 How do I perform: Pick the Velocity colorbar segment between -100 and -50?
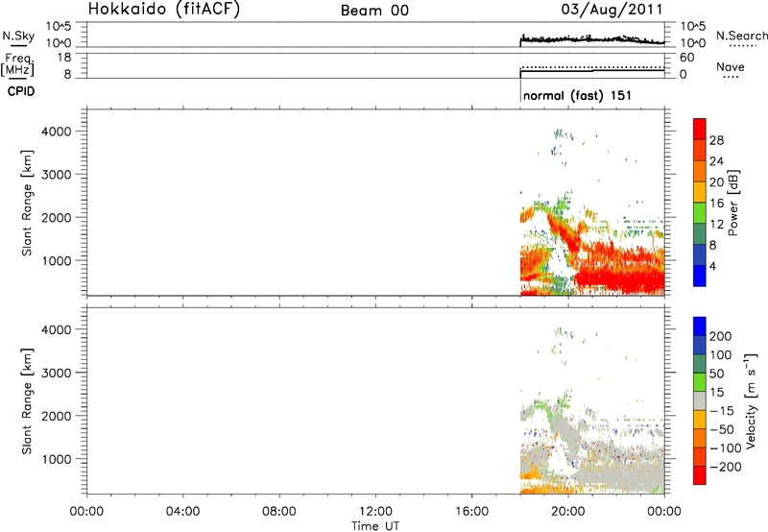coord(700,438)
